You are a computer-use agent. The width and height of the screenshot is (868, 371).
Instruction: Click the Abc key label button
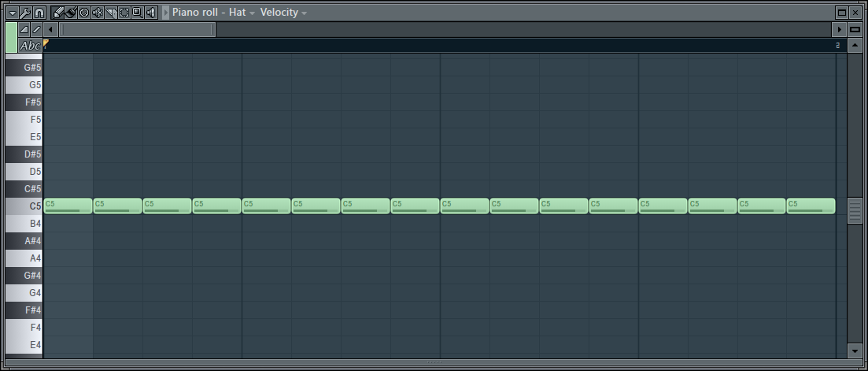pos(31,46)
